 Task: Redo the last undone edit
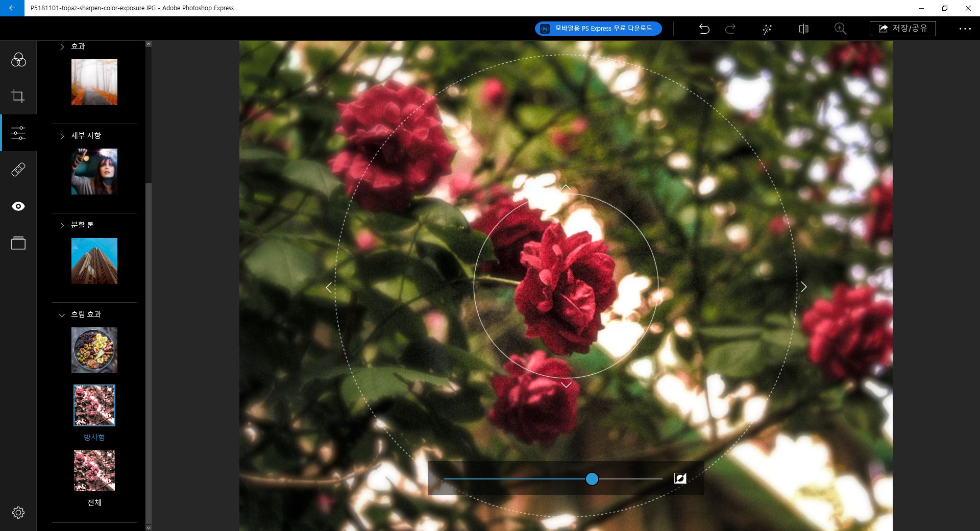coord(730,29)
